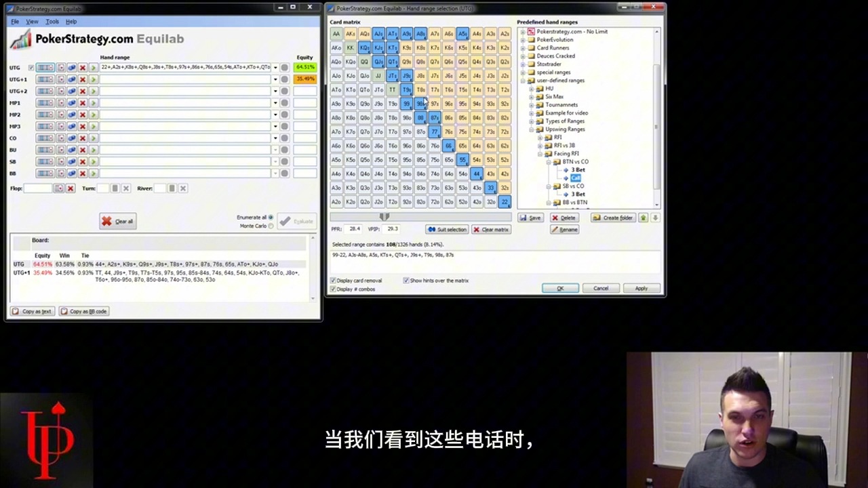Move selected range down with gray arrow
Viewport: 868px width, 488px height.
(x=654, y=218)
